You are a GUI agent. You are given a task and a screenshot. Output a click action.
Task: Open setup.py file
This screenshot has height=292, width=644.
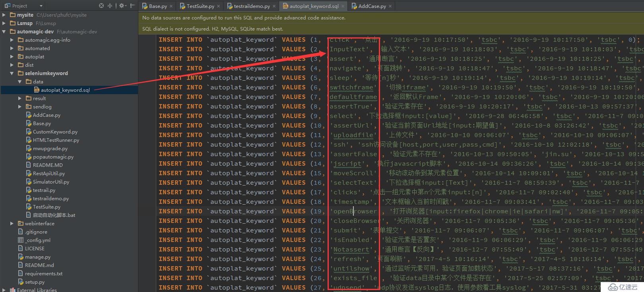(x=35, y=282)
